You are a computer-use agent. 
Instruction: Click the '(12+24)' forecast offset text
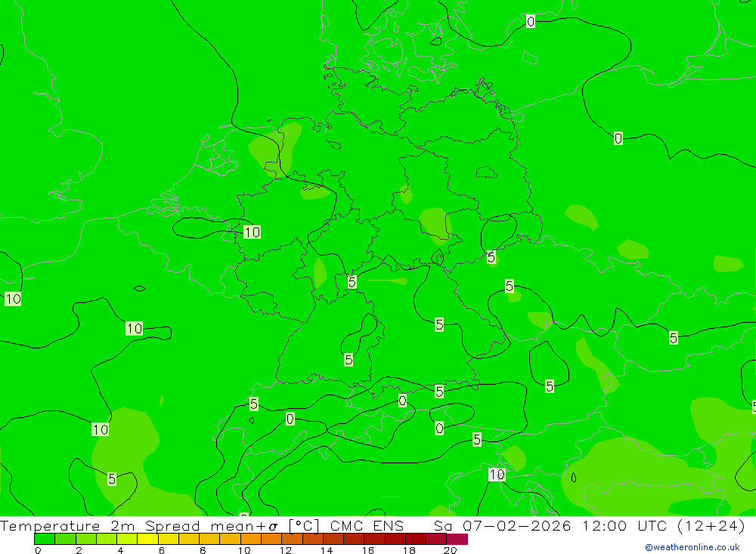711,526
